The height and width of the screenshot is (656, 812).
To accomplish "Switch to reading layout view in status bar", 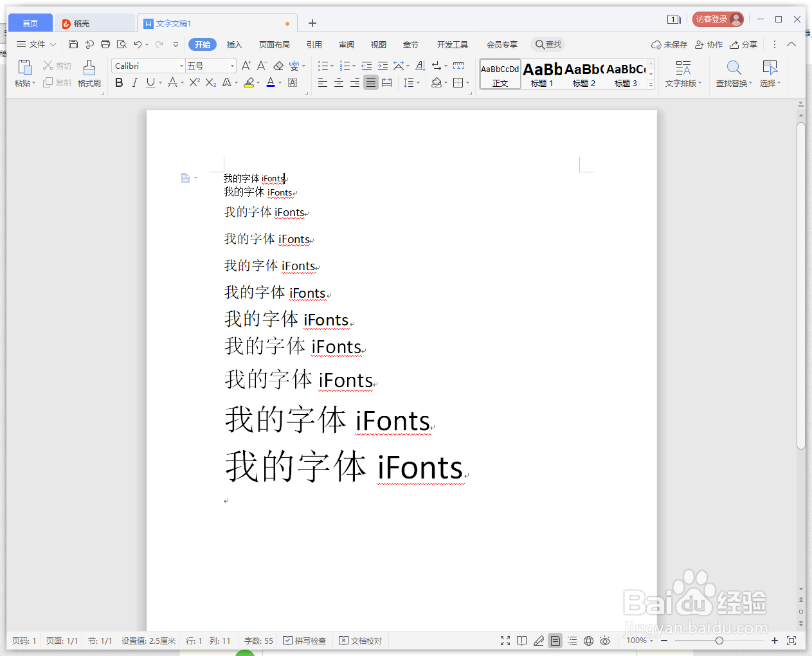I will pyautogui.click(x=521, y=641).
